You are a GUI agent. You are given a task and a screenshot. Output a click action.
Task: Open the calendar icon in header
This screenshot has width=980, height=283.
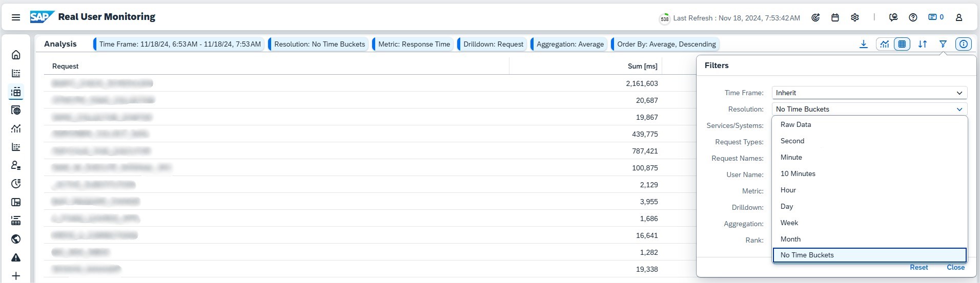[x=835, y=17]
